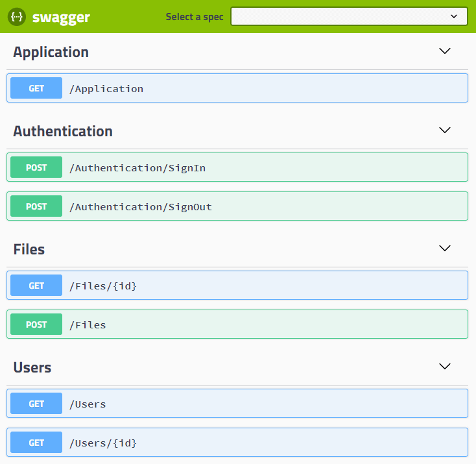This screenshot has width=476, height=464.
Task: Click the swagger brand text
Action: (61, 18)
